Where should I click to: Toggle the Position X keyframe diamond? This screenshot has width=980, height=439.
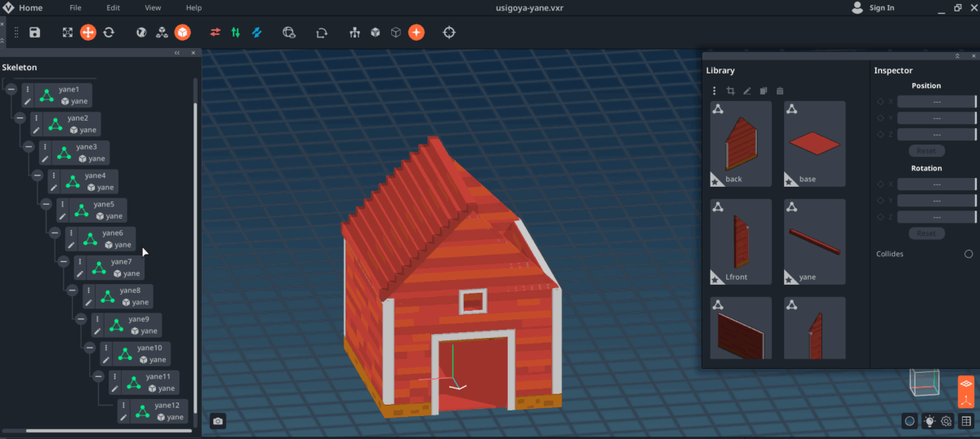tap(880, 102)
